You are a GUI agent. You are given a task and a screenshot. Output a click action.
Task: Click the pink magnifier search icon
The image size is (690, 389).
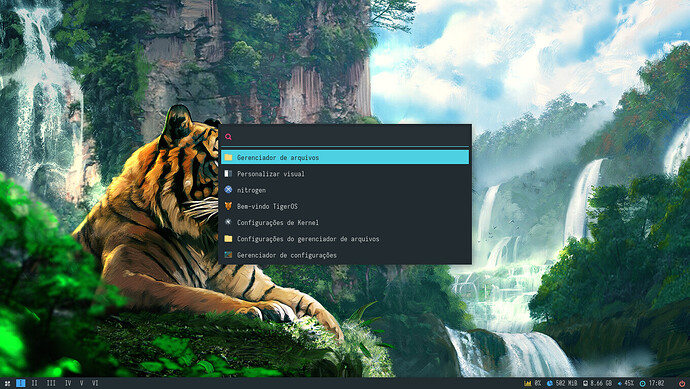point(228,137)
